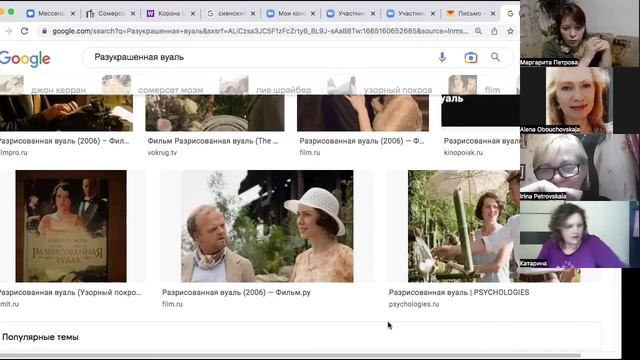Select the сомерсет моэм filter chip
The width and height of the screenshot is (640, 360).
(x=153, y=85)
